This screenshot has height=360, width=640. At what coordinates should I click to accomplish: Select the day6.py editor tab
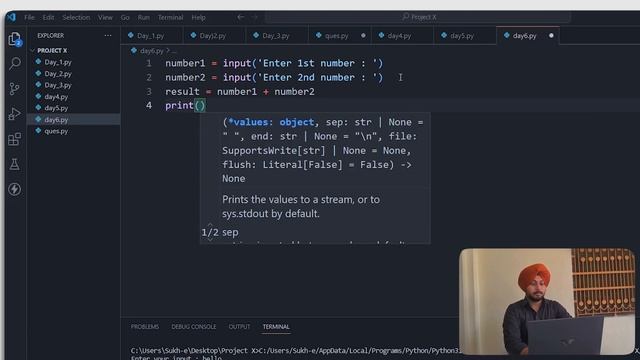[x=528, y=36]
